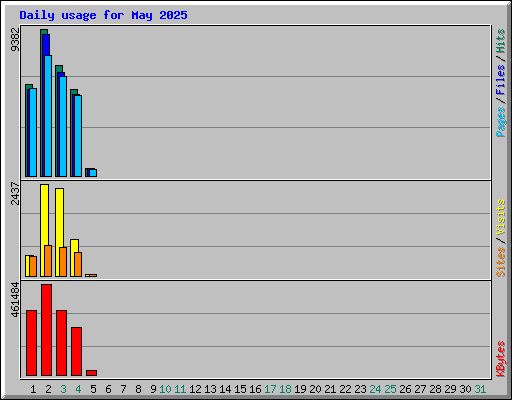The width and height of the screenshot is (512, 400).
Task: Click day label 8 on the axis
Action: (138, 389)
